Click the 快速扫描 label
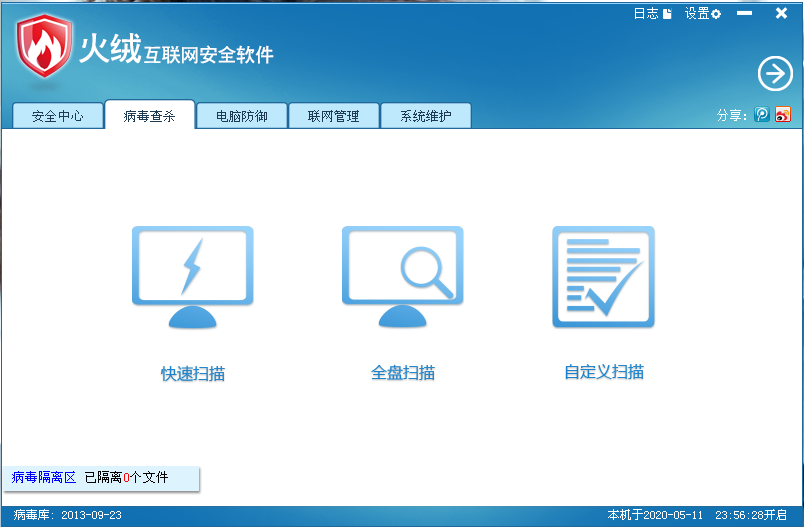Screen dimensions: 804x527 tap(193, 374)
